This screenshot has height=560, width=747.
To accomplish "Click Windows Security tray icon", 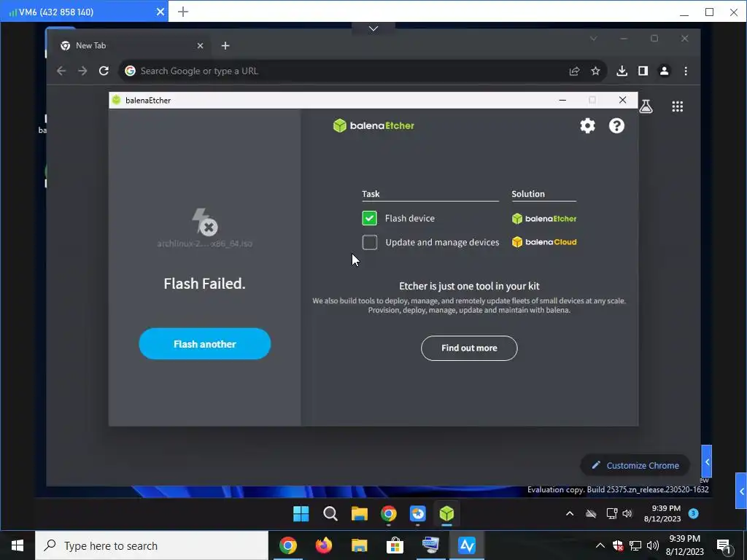I will click(x=618, y=545).
